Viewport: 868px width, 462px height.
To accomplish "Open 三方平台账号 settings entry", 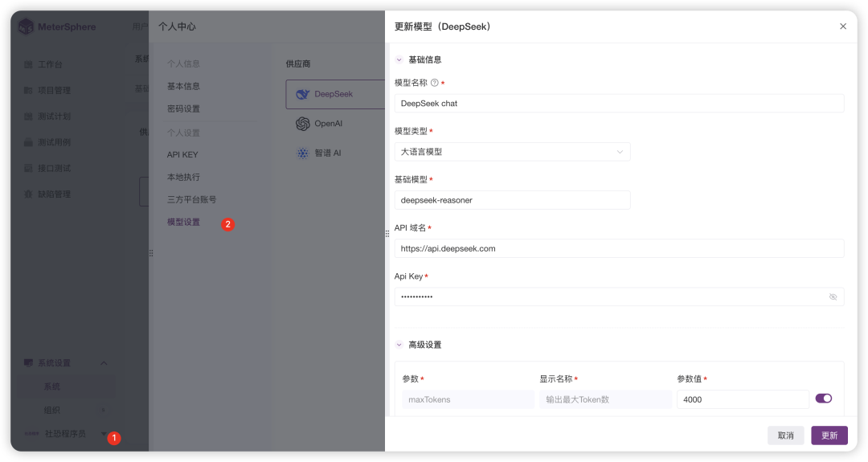I will (x=191, y=200).
